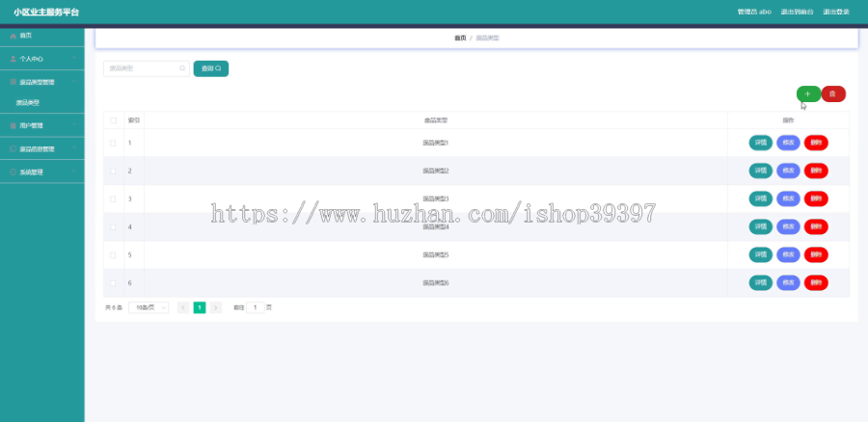Screen dimensions: 868x422
Task: Click the grid icon beside 商品类型管理
Action: [14, 82]
